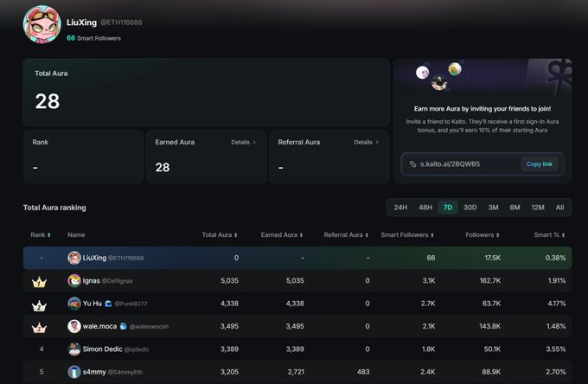
Task: Switch ranking period to 48H
Action: pyautogui.click(x=425, y=208)
